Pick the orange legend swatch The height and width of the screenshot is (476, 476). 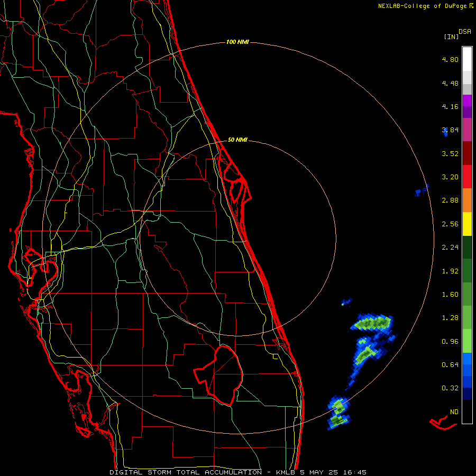467,200
